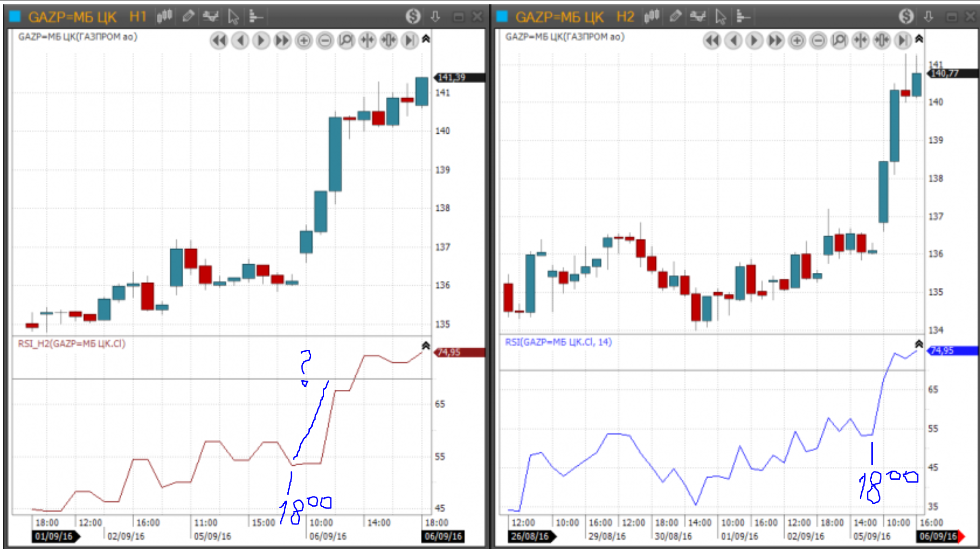Click the RSI_H2(GAZP=МБ ЦК.Cl) indicator label
This screenshot has height=549, width=980.
pyautogui.click(x=72, y=344)
